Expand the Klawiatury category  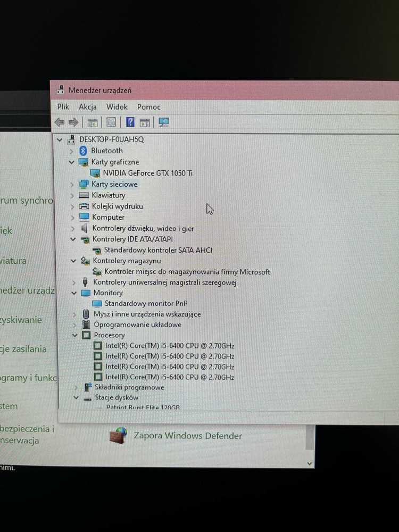pyautogui.click(x=72, y=195)
